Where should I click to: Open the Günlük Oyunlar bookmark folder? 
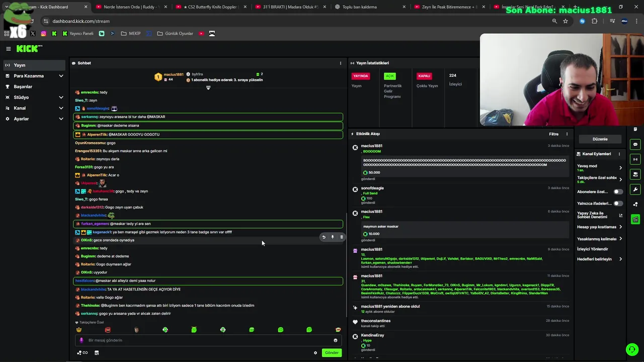tap(175, 34)
